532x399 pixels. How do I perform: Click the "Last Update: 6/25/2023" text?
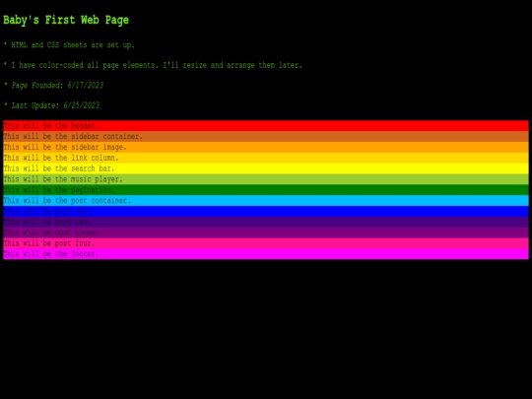pyautogui.click(x=51, y=105)
